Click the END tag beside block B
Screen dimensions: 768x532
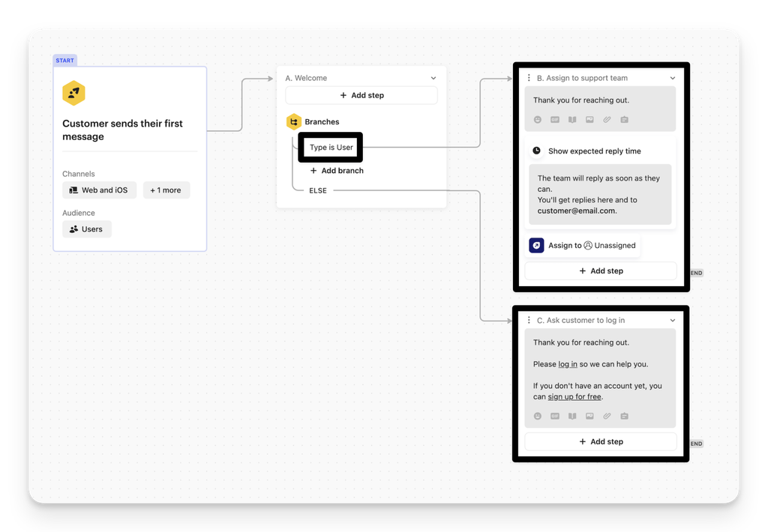[x=697, y=273]
